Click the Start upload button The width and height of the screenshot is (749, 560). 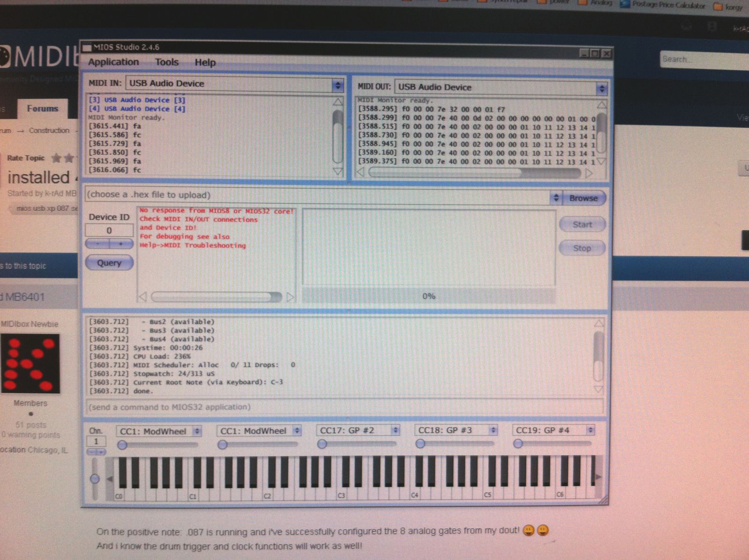coord(582,225)
